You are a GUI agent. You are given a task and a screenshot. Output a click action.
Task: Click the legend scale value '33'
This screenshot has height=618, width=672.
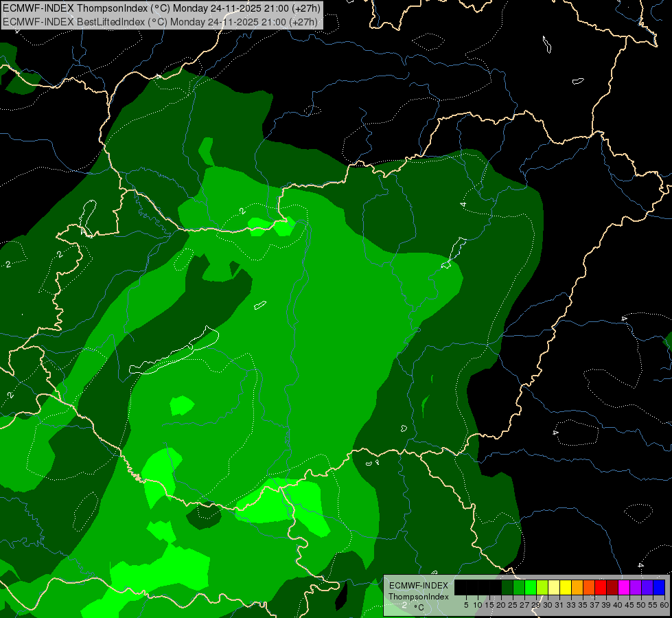click(x=571, y=605)
